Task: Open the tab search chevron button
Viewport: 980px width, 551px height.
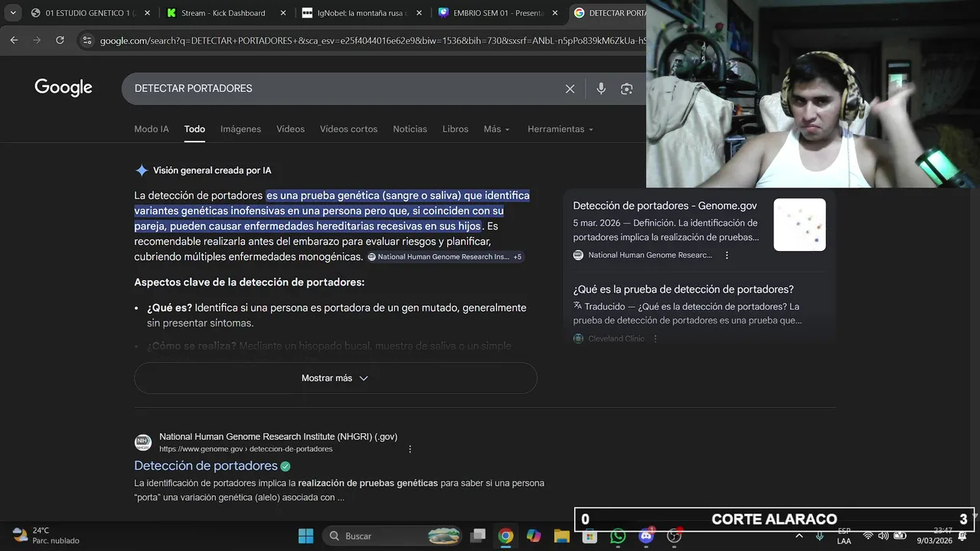Action: click(13, 12)
